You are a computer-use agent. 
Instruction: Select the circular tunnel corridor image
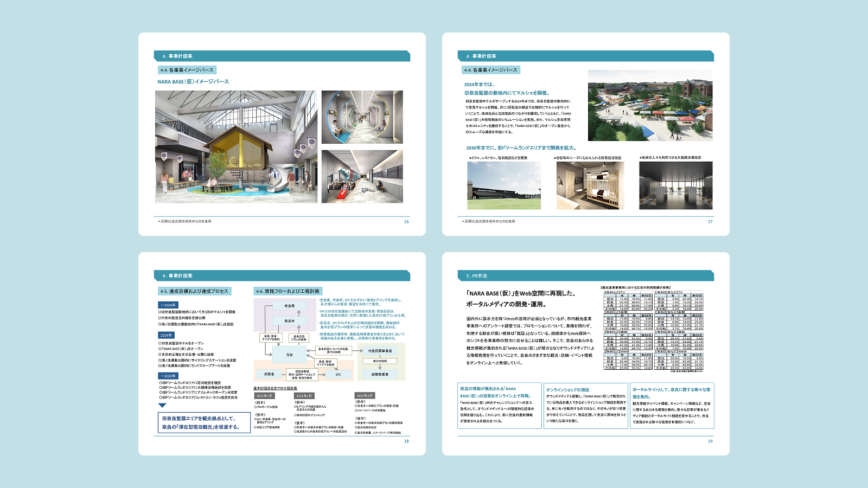362,117
